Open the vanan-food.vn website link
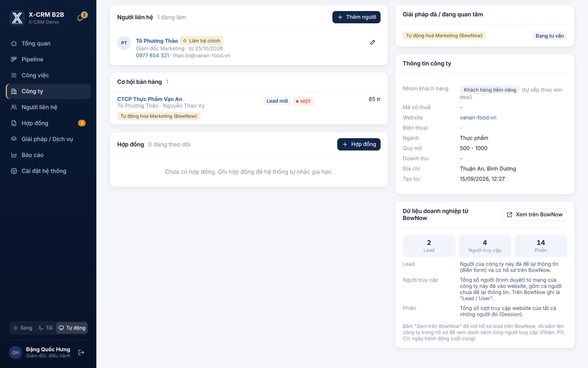The width and height of the screenshot is (588, 368). click(x=478, y=118)
